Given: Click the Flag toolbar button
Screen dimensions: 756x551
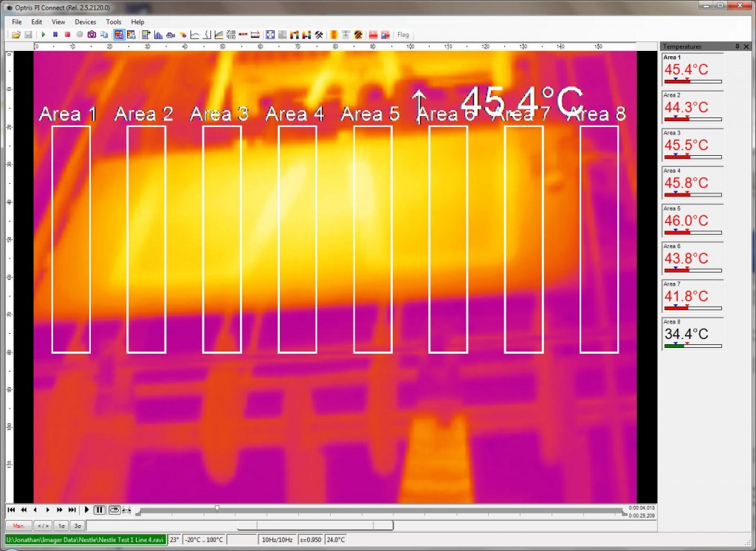Looking at the screenshot, I should pyautogui.click(x=403, y=35).
